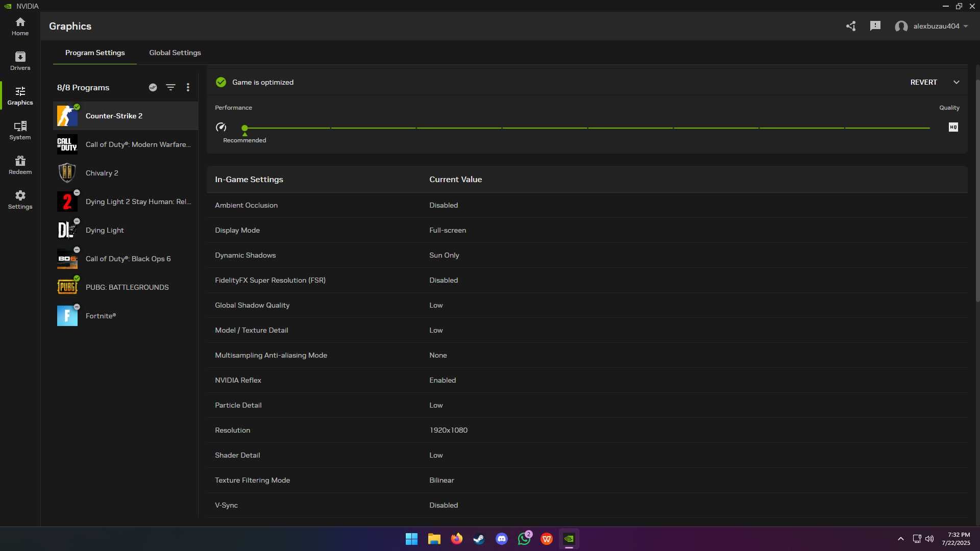Image resolution: width=980 pixels, height=551 pixels.
Task: Click the share icon in header
Action: 851,26
